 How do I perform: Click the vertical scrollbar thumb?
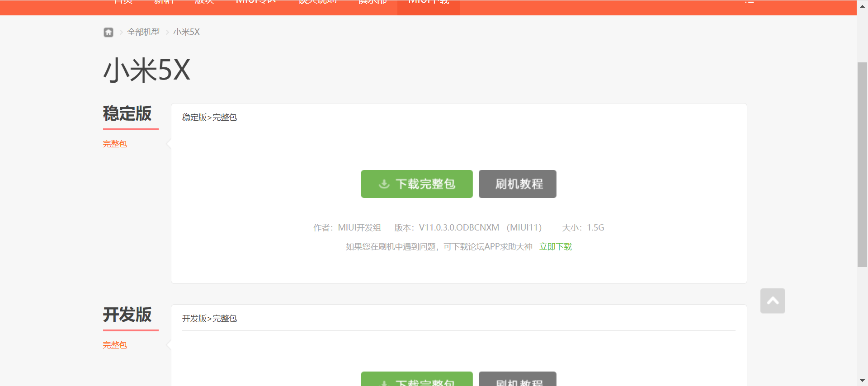(862, 165)
